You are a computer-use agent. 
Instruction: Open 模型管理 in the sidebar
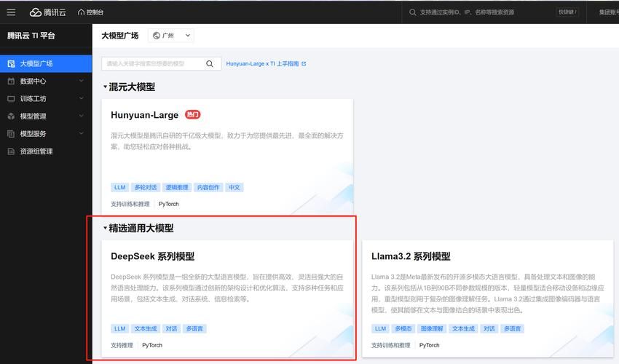tap(46, 116)
